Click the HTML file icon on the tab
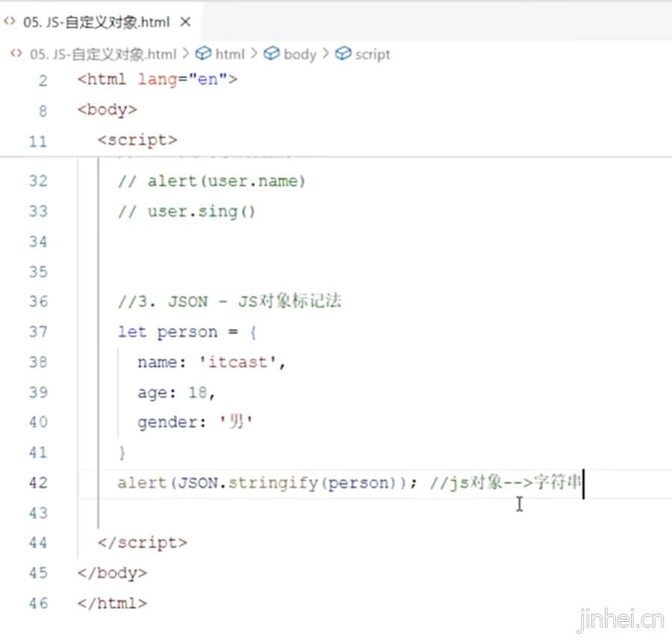The image size is (672, 639). [x=10, y=22]
